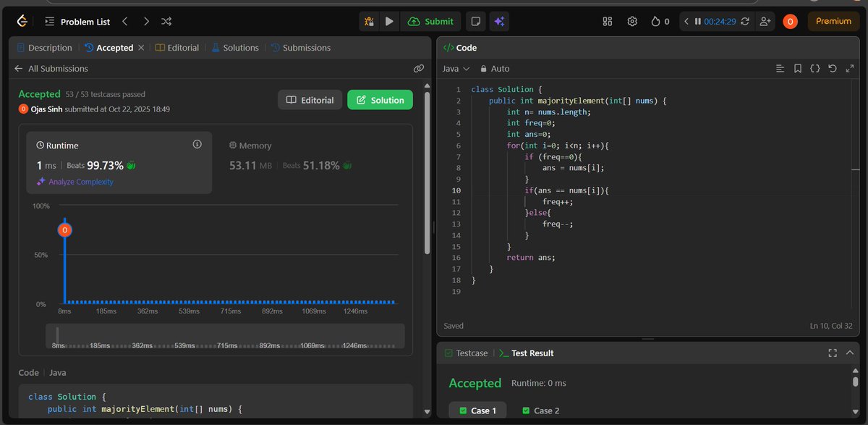Screen dimensions: 868x425
Task: Click Analyze Complexity link
Action: point(75,182)
